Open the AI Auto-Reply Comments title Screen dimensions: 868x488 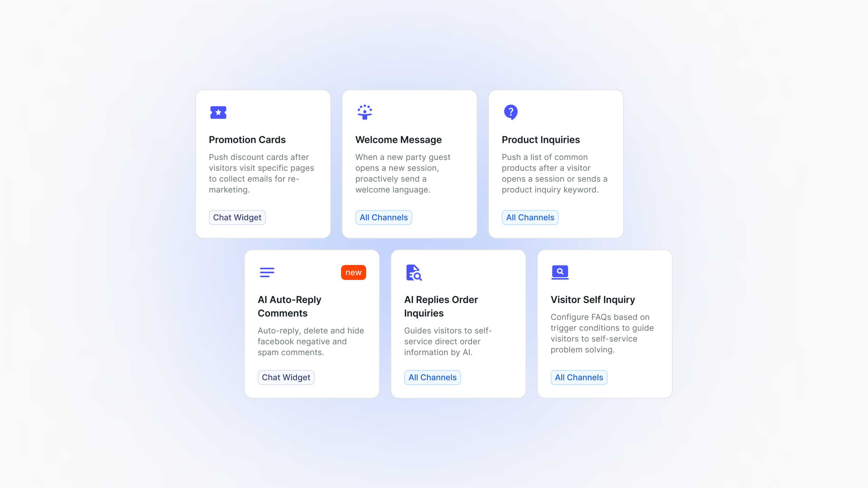(x=290, y=306)
